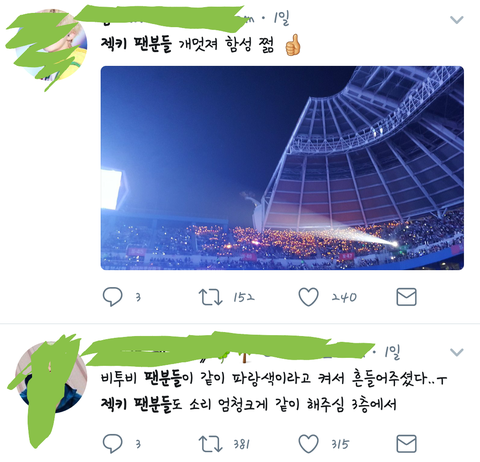The width and height of the screenshot is (480, 462).
Task: Open the stadium concert photo
Action: 282,168
